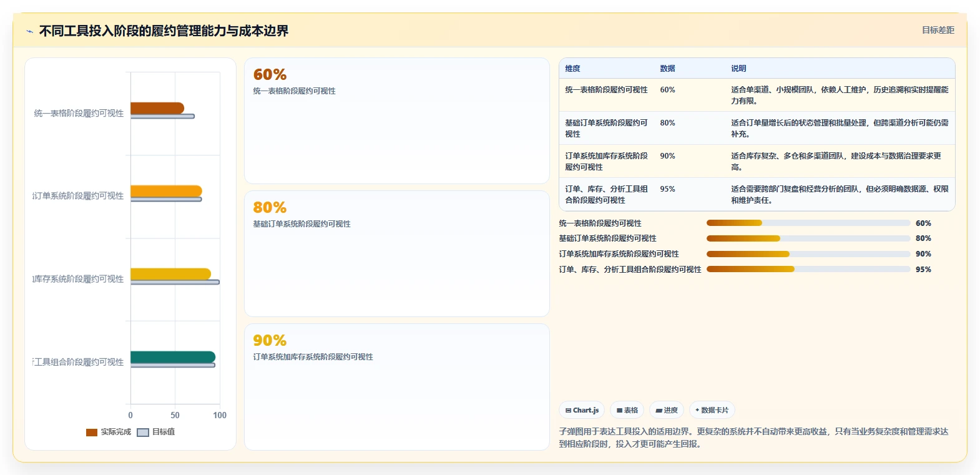Click the 实际完成 legend color box
The width and height of the screenshot is (980, 475).
(x=92, y=433)
